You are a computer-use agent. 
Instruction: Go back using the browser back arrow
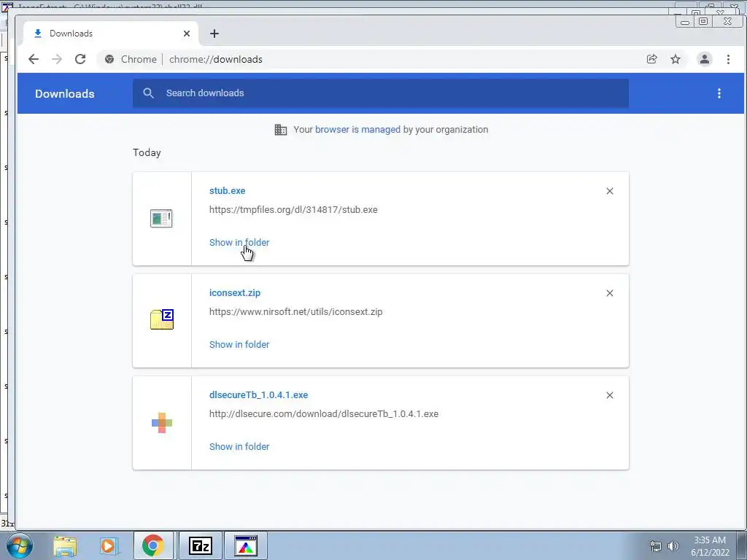[34, 59]
